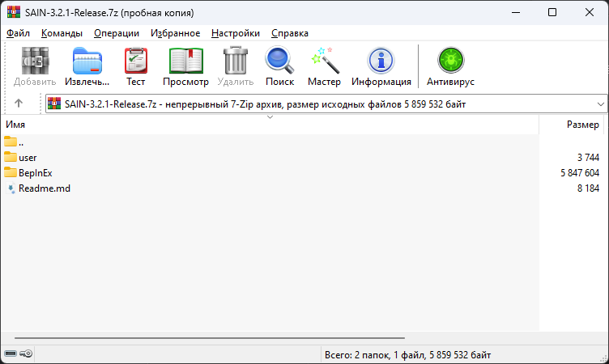Select the user folder icon
This screenshot has width=609, height=364.
[11, 157]
